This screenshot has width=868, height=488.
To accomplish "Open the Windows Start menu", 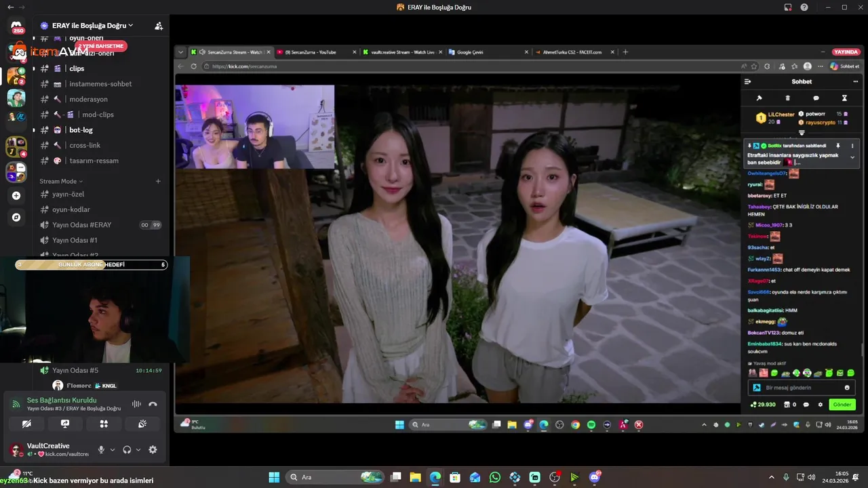I will pyautogui.click(x=275, y=477).
